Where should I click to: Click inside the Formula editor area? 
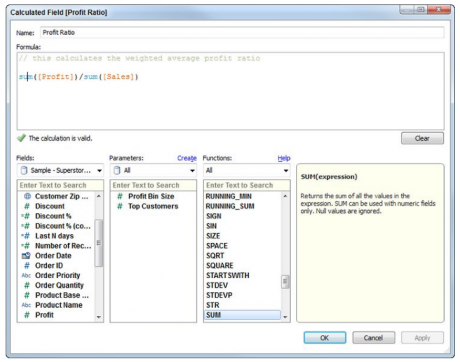pyautogui.click(x=231, y=91)
